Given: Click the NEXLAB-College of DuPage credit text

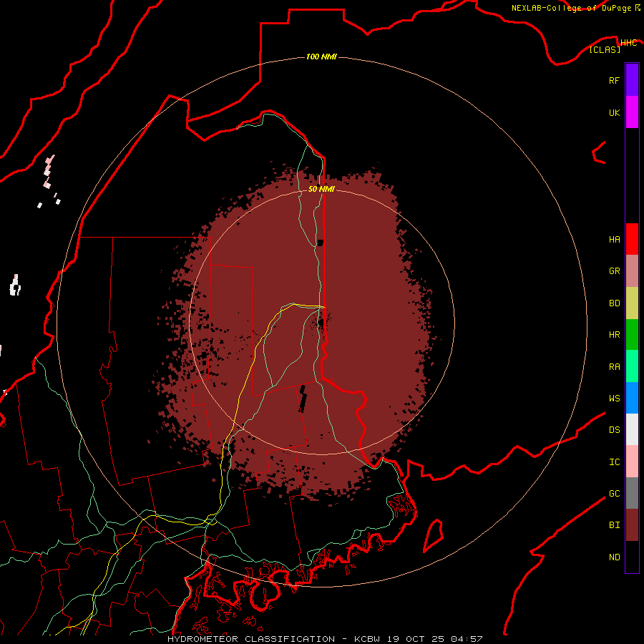Looking at the screenshot, I should (x=572, y=8).
